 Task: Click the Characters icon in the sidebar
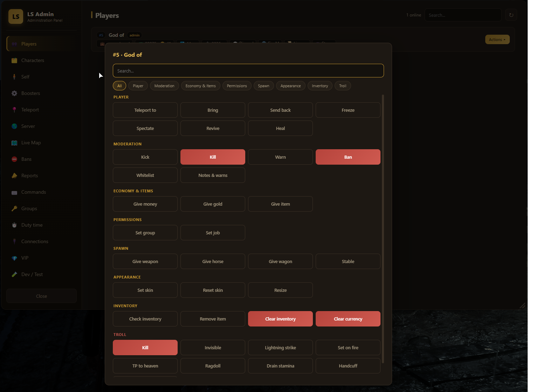tap(14, 60)
